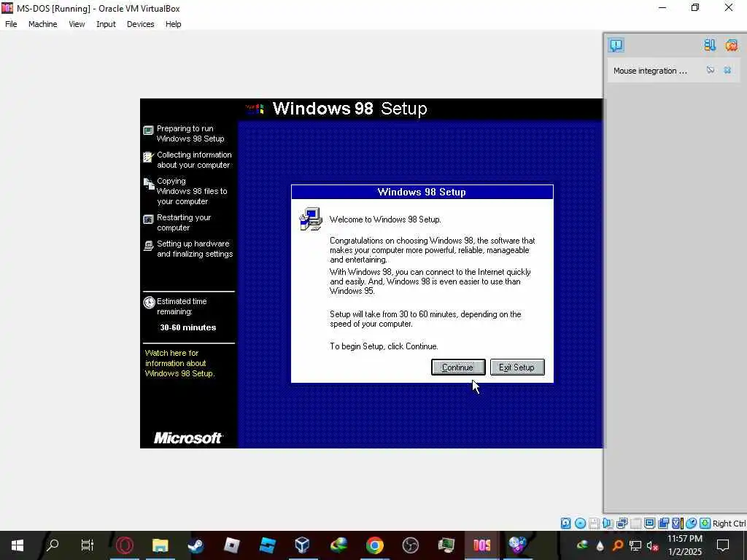Click the floppy disk indicator
Image resolution: width=747 pixels, height=560 pixels.
point(594,524)
